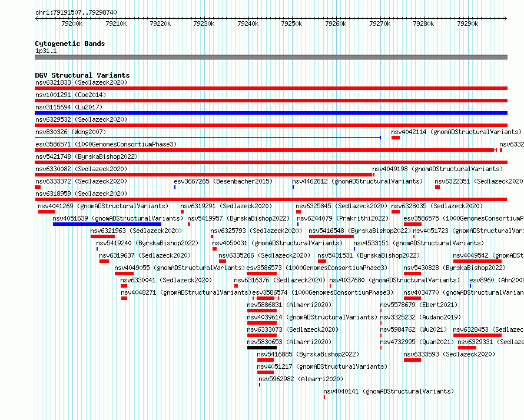This screenshot has width=524, height=420.
Task: Click nsv3325232 (Audano2019) label
Action: pos(420,317)
